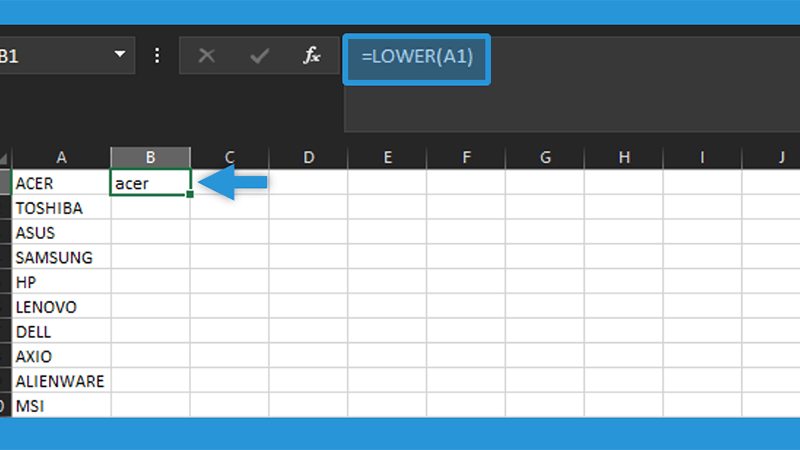Select the cell containing MSI
800x450 pixels.
61,405
